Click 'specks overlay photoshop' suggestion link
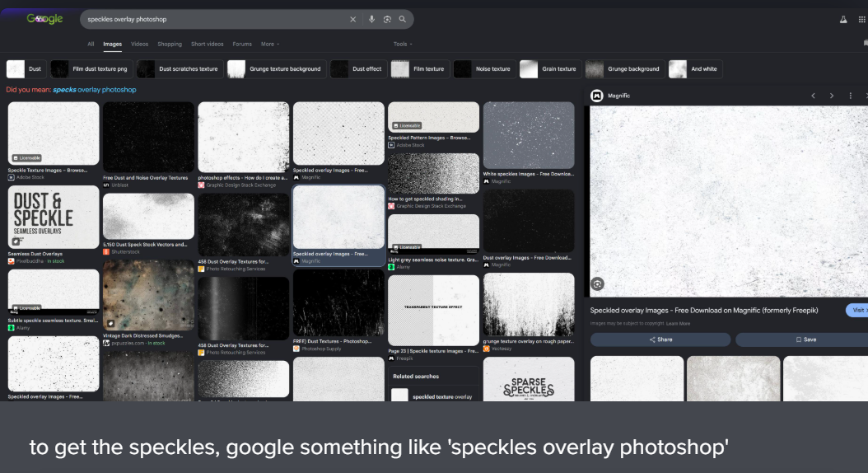Viewport: 868px width, 473px height. click(x=94, y=90)
